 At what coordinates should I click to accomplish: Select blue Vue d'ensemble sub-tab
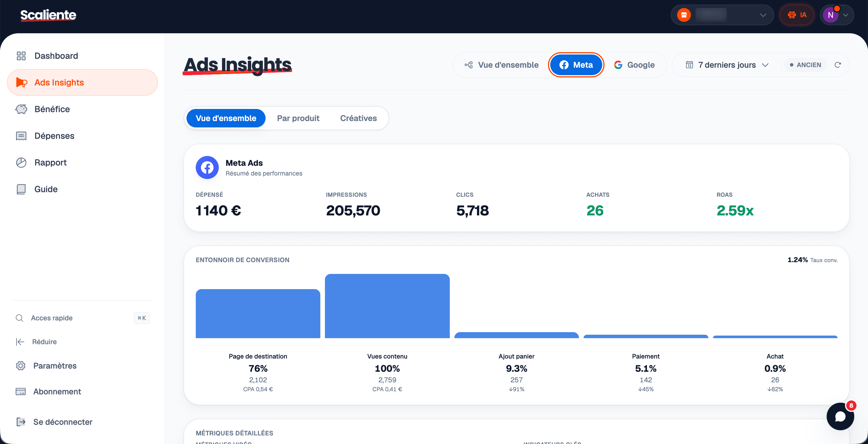point(226,118)
